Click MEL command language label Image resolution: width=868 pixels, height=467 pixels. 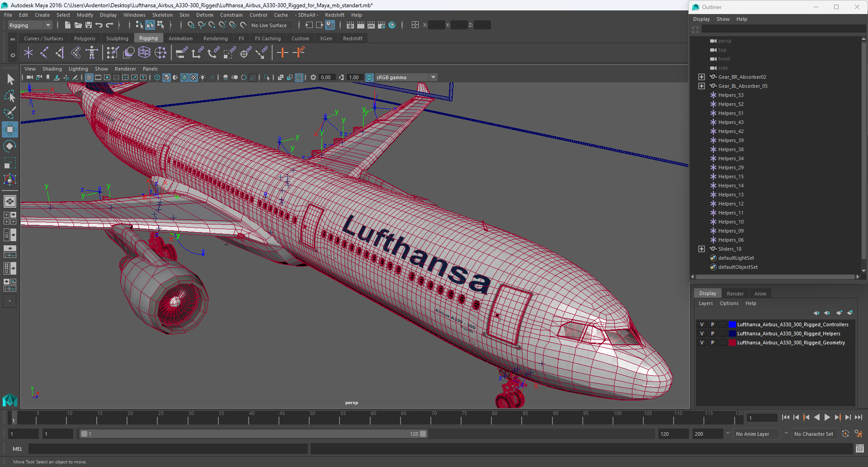pos(17,449)
